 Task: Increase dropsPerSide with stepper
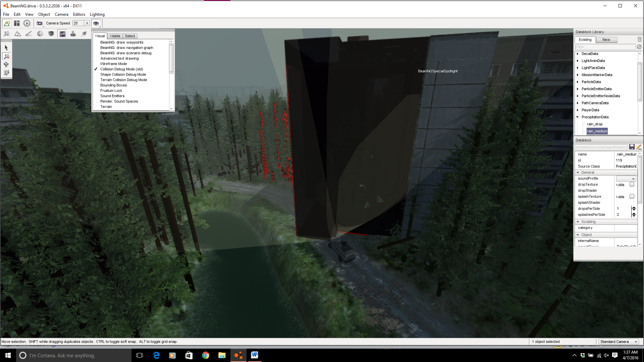click(x=634, y=207)
